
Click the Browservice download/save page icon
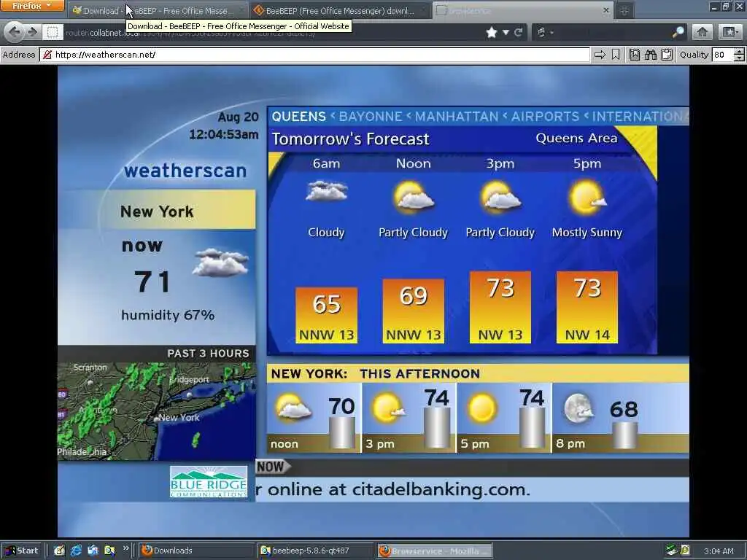click(635, 55)
